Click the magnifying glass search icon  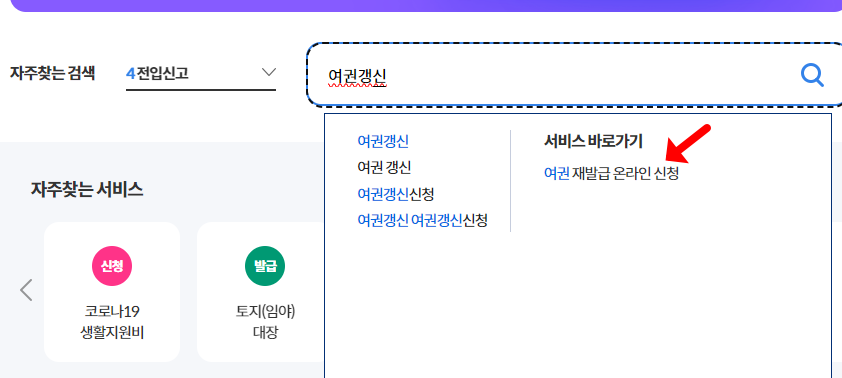coord(812,75)
